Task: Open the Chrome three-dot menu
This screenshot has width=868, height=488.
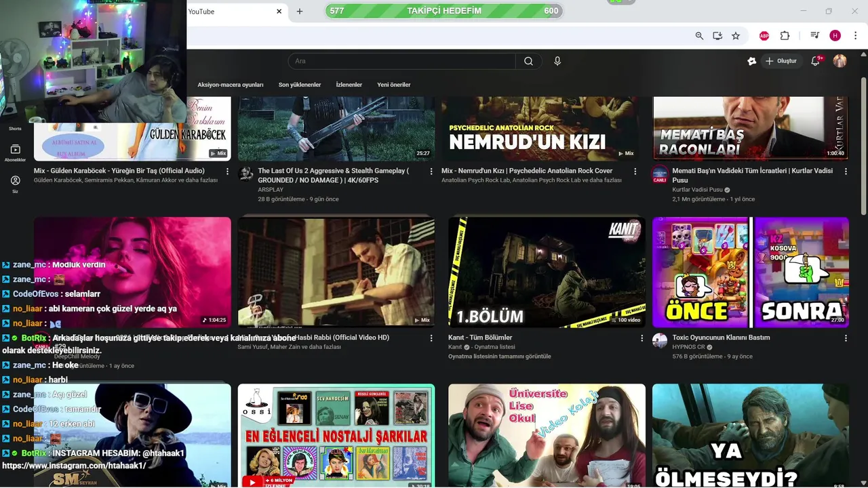Action: tap(856, 36)
